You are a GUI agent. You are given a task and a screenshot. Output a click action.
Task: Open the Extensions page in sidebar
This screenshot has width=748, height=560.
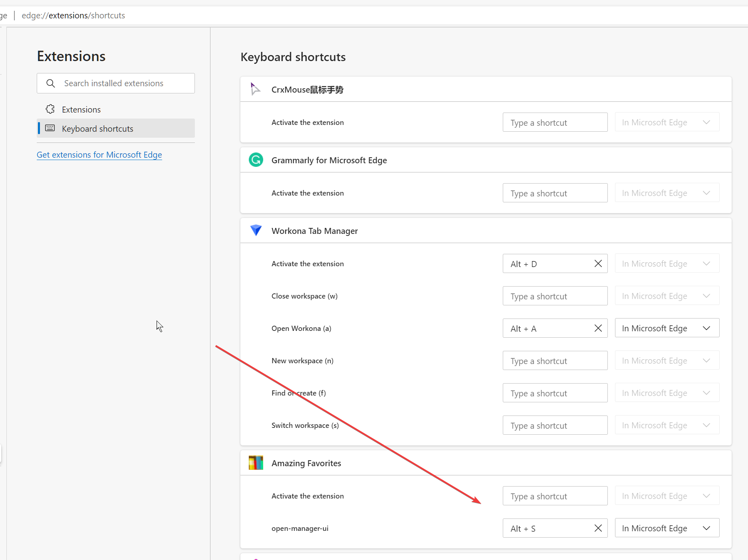[116, 109]
